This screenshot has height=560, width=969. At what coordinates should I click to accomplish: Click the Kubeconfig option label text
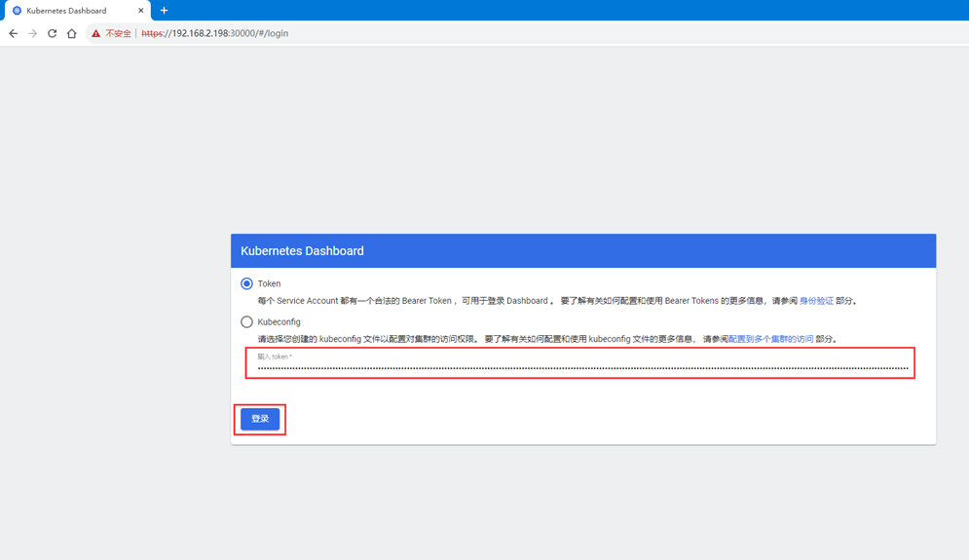[x=279, y=322]
